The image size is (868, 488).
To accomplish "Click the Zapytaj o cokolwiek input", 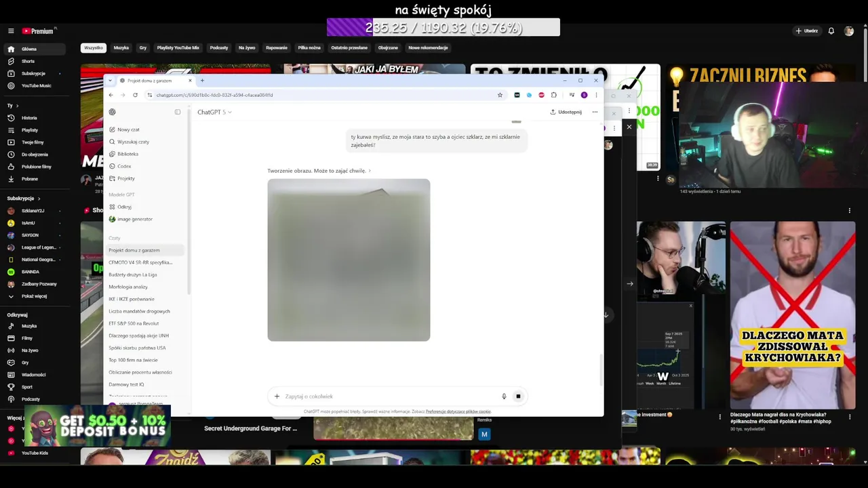I will (390, 396).
